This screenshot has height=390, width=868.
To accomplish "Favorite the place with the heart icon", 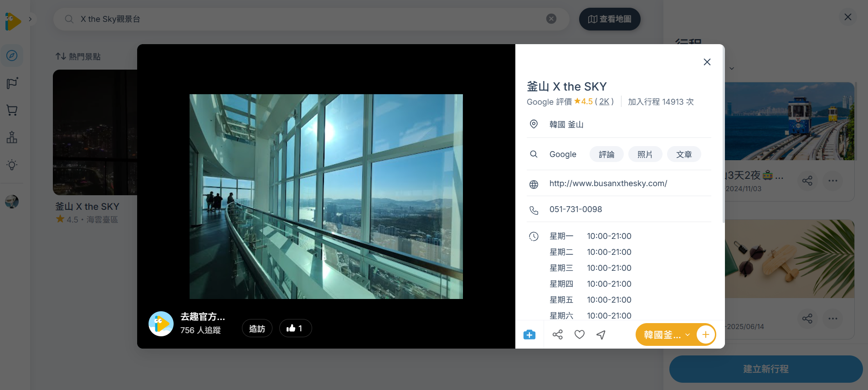I will coord(580,335).
